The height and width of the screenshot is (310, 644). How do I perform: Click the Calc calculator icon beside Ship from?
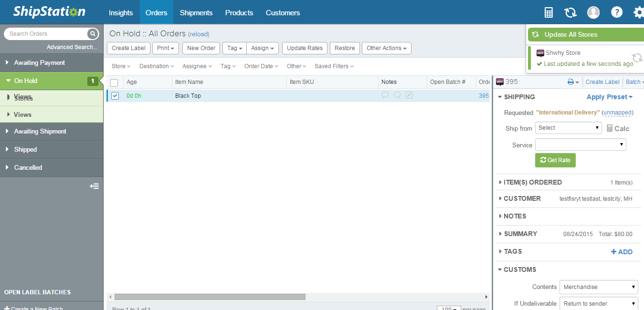pos(610,128)
